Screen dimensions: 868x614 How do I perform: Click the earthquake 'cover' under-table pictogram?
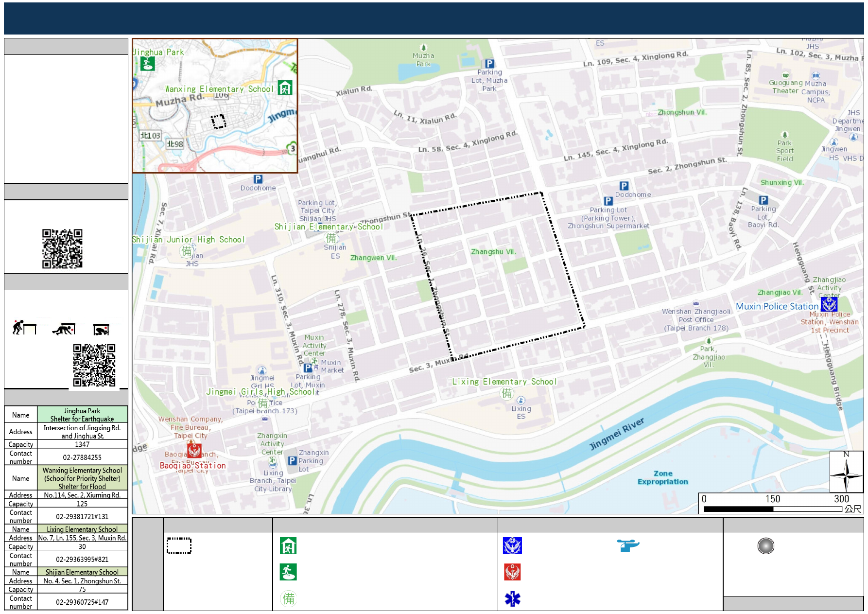64,329
